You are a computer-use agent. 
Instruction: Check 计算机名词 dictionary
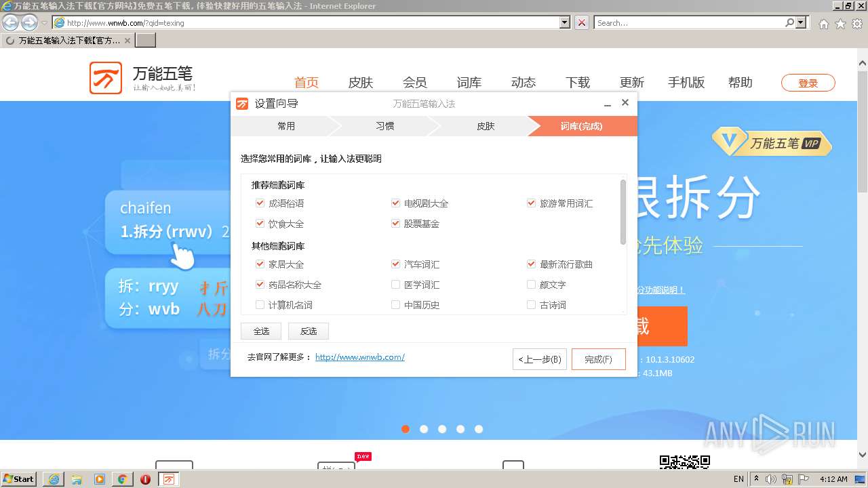tap(260, 305)
